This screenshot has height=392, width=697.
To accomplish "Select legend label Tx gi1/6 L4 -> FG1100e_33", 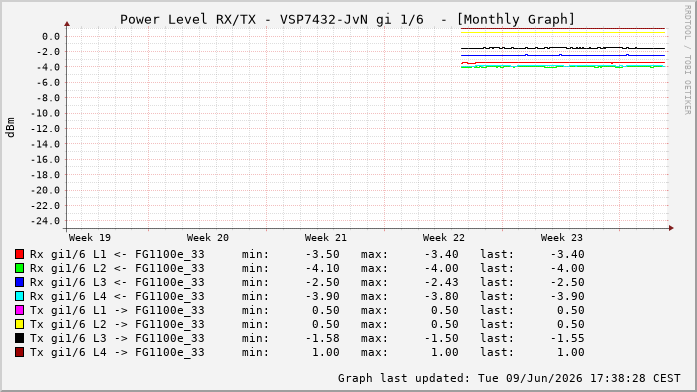I will coord(117,352).
